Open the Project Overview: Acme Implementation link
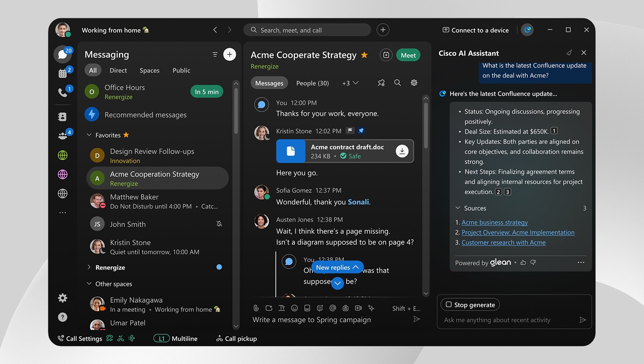This screenshot has height=364, width=644. [518, 232]
